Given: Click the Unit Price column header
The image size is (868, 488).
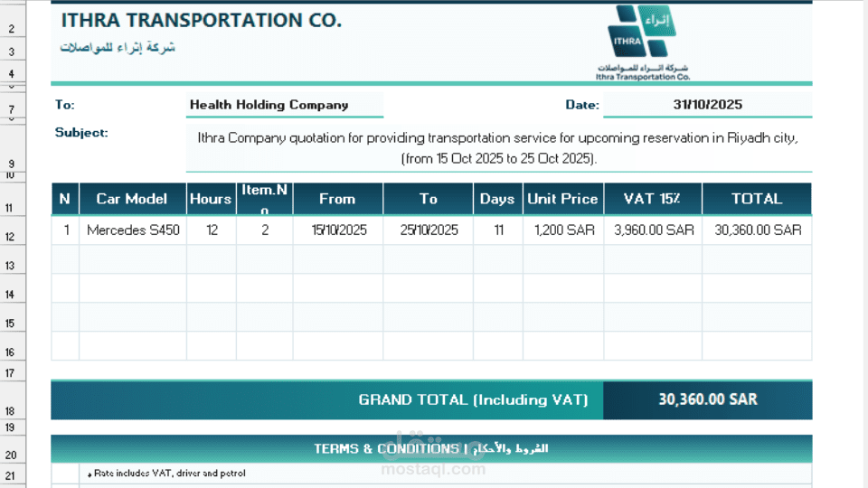Looking at the screenshot, I should coord(563,199).
